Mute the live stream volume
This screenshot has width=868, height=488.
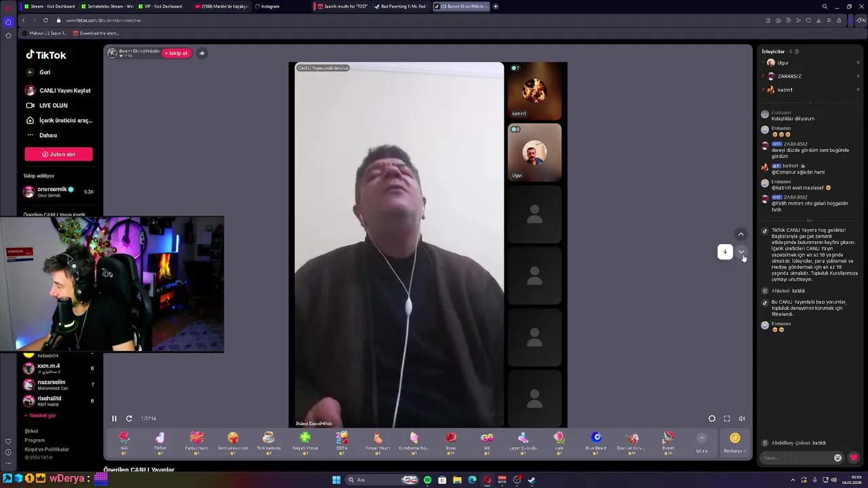(742, 419)
